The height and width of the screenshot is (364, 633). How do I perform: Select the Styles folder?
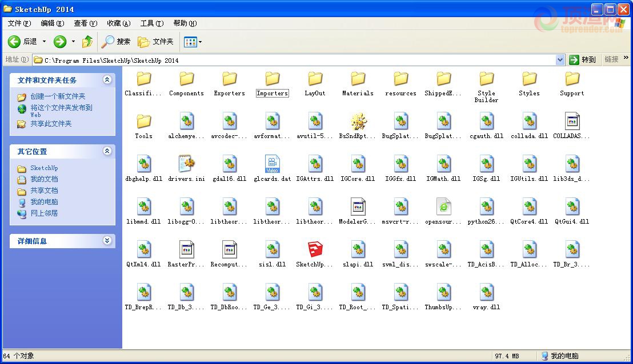coord(529,84)
